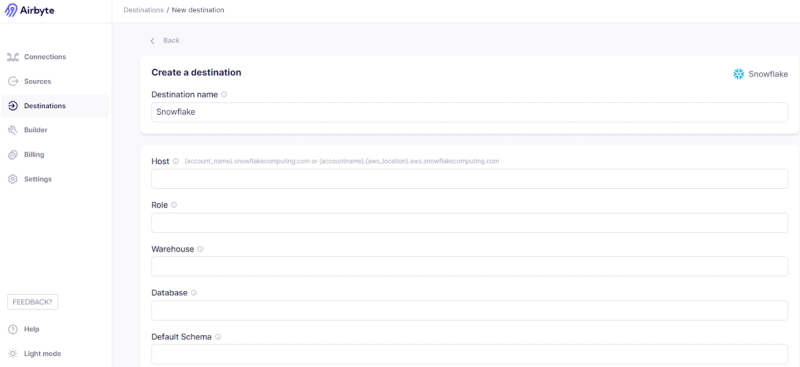Click the Default Schema text field

pos(469,354)
